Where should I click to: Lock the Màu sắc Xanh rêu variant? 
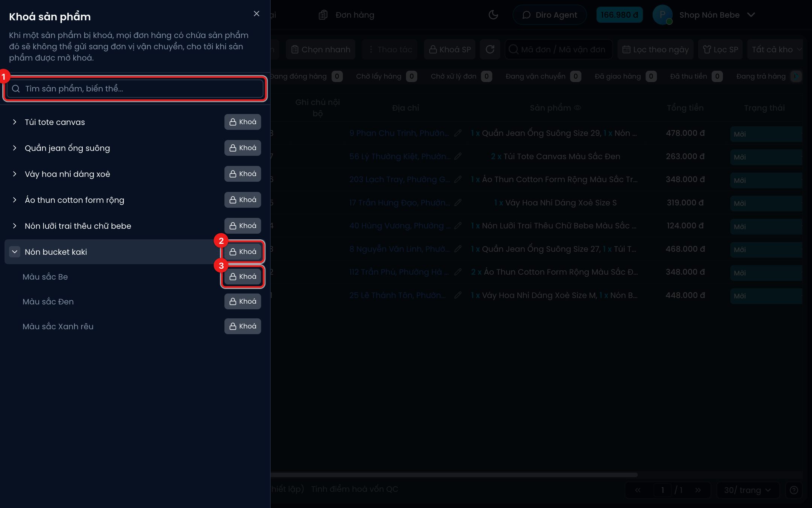coord(242,326)
